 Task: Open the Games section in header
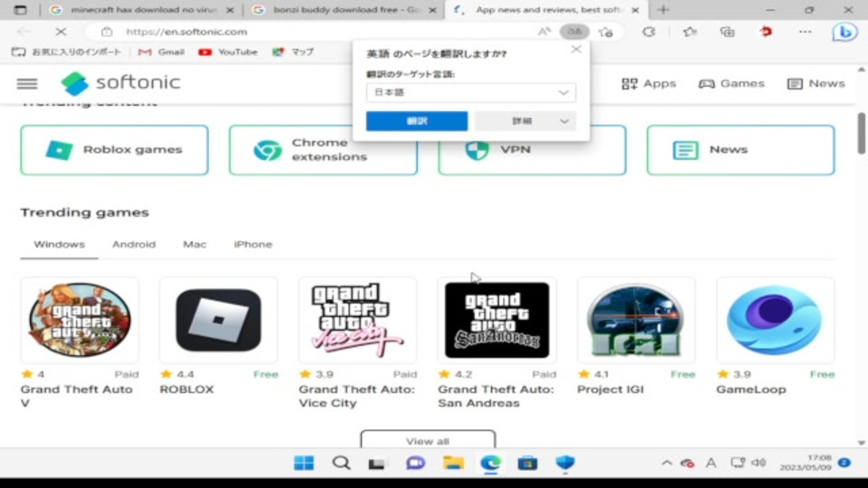731,83
